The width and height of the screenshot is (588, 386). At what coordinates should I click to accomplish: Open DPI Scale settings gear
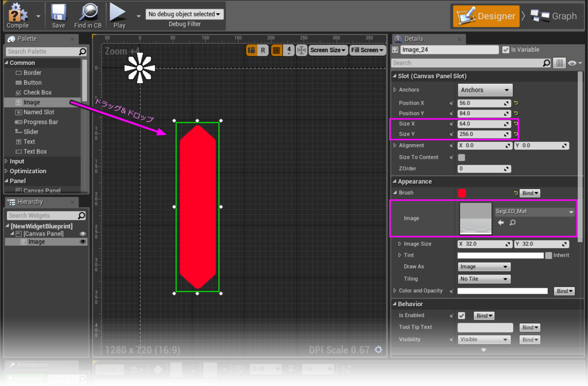pos(378,350)
